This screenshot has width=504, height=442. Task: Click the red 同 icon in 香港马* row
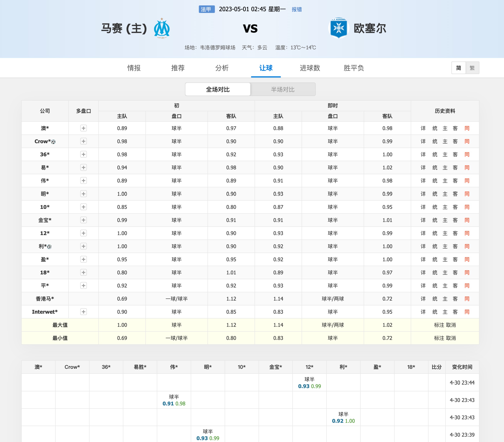pos(467,299)
